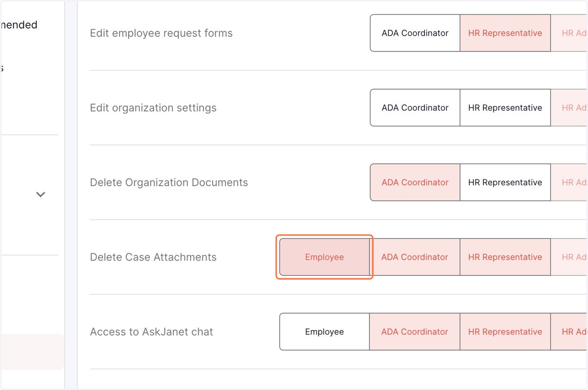
Task: Toggle HR Representative for Edit organization settings
Action: [x=505, y=108]
